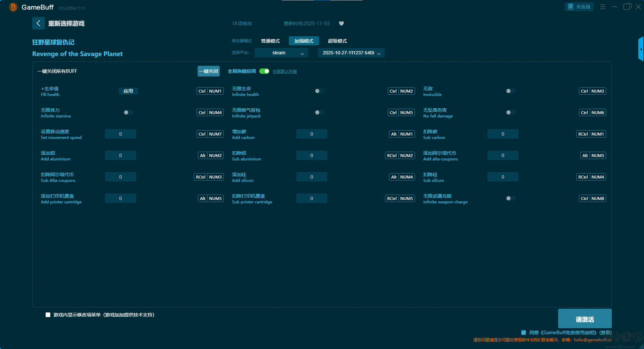The height and width of the screenshot is (349, 644).
Task: Turn on Infinite weapon charge
Action: pos(511,198)
